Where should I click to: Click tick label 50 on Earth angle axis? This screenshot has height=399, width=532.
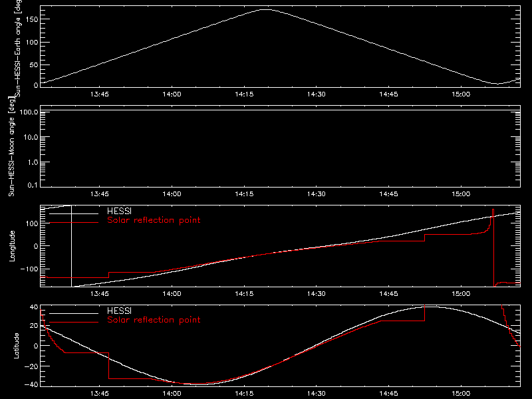click(34, 65)
